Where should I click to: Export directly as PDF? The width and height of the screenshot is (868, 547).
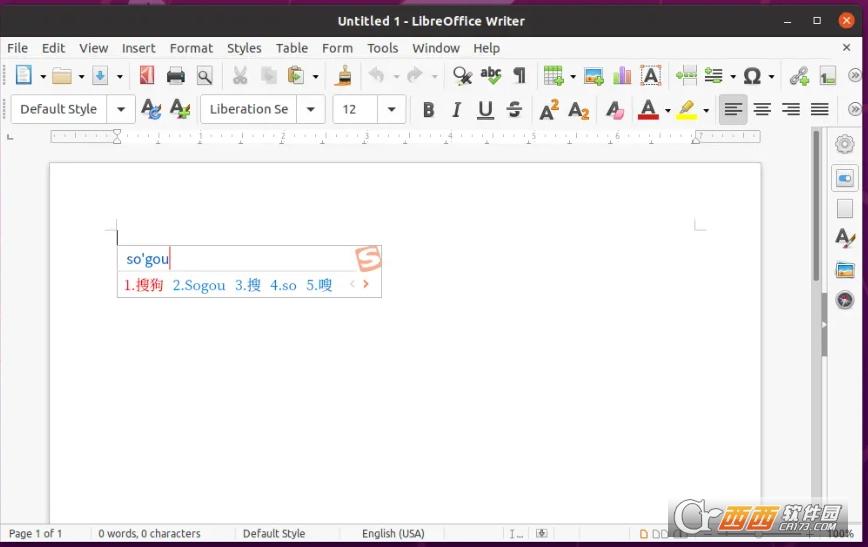147,76
